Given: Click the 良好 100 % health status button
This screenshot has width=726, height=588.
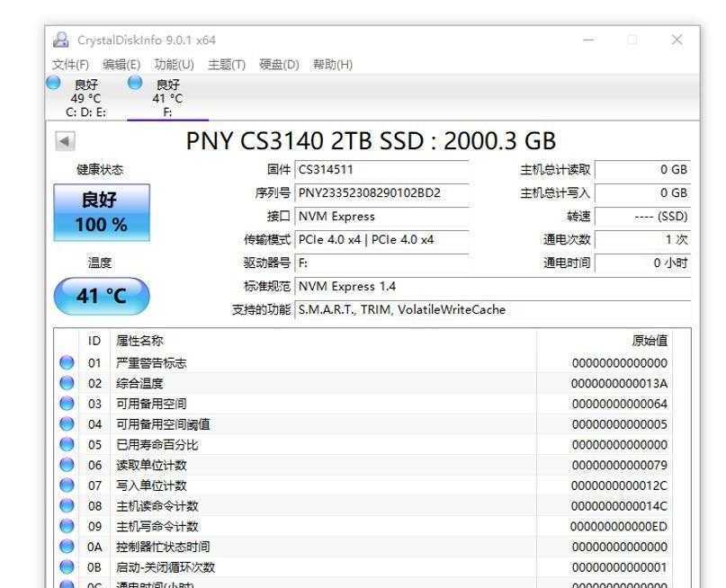Looking at the screenshot, I should [101, 213].
